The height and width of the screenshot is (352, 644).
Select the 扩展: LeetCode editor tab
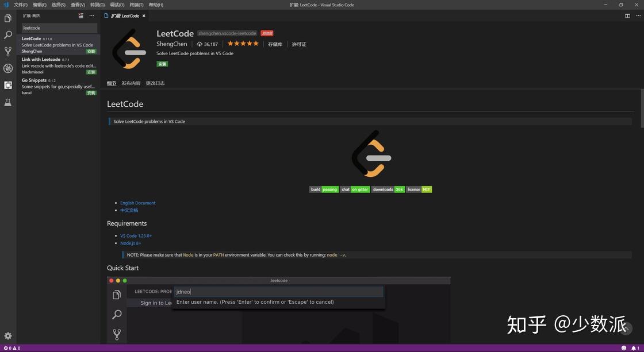(125, 16)
